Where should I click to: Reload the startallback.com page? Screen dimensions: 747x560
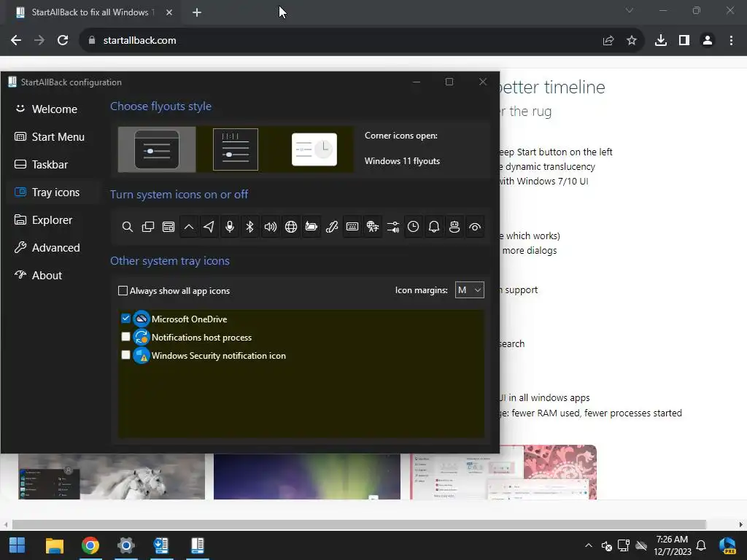(63, 41)
